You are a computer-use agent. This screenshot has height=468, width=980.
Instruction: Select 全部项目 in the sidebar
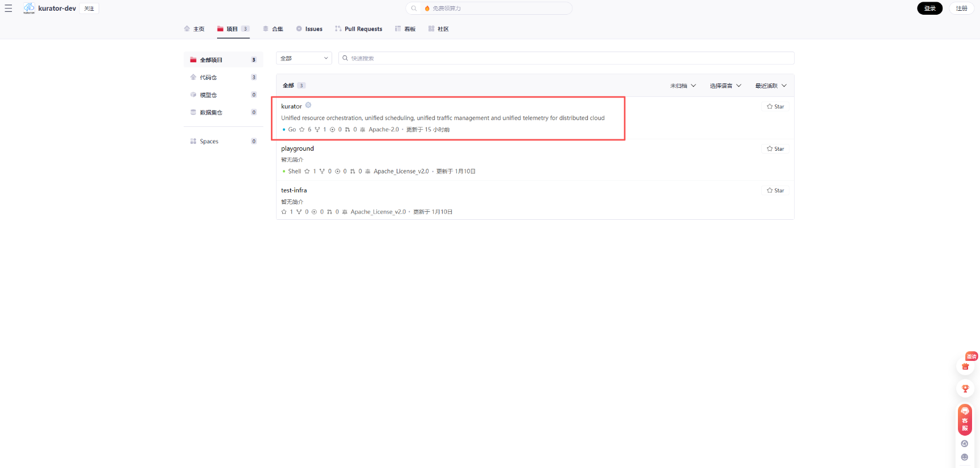tap(223, 59)
